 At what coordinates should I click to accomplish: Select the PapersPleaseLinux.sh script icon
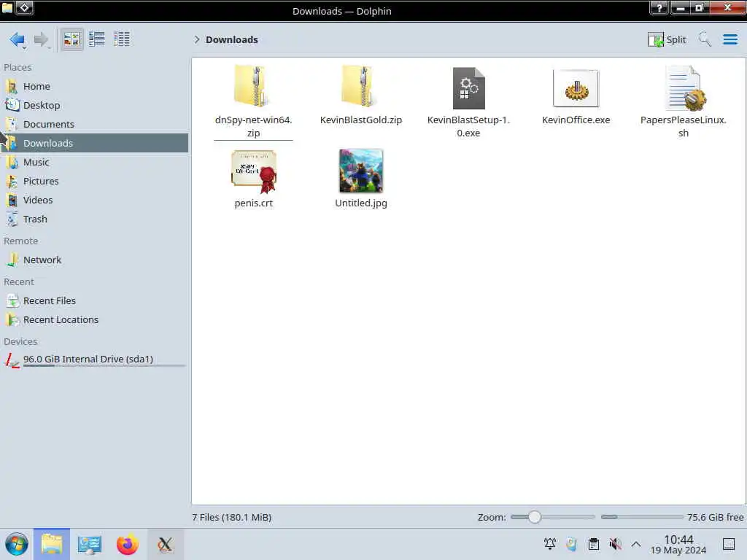tap(684, 88)
